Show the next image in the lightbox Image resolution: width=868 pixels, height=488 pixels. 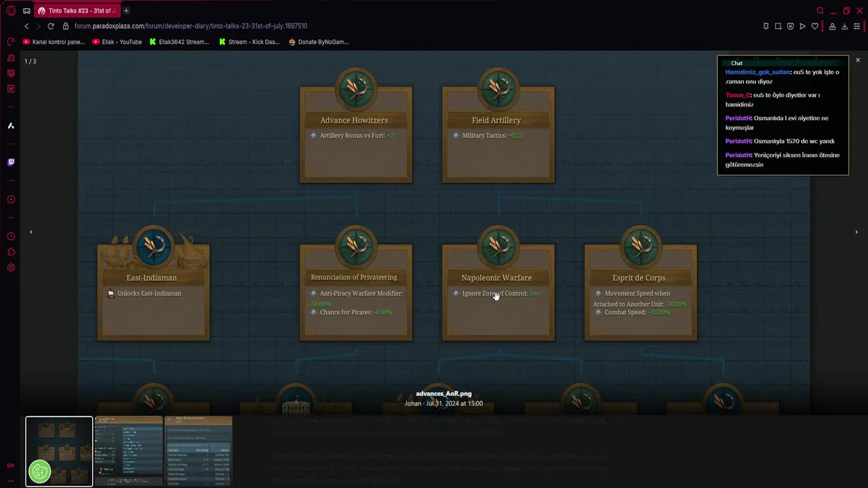(x=856, y=232)
